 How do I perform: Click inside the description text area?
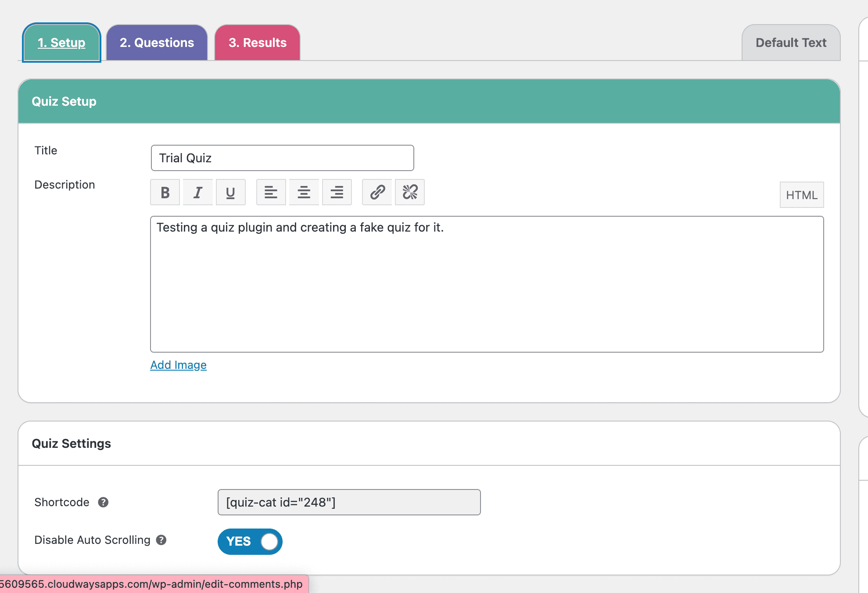[x=487, y=284]
